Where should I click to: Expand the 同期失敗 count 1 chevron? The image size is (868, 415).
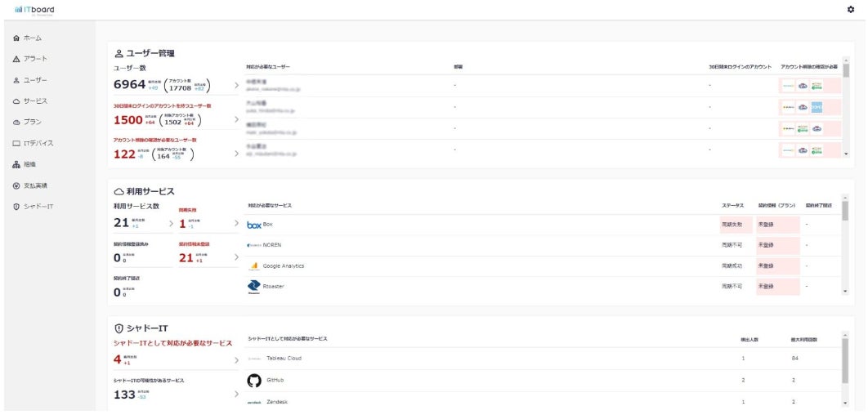[x=236, y=224]
